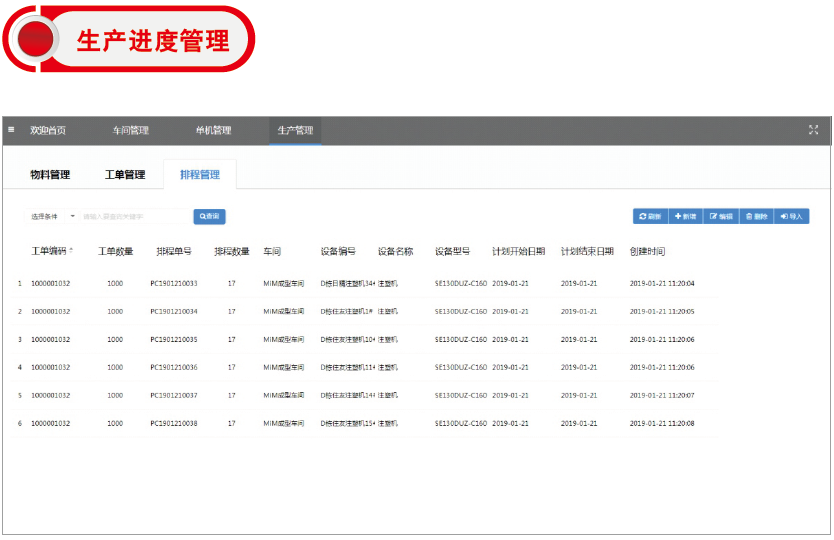Open the 物料管理 sub-tab
834x540 pixels.
[50, 175]
